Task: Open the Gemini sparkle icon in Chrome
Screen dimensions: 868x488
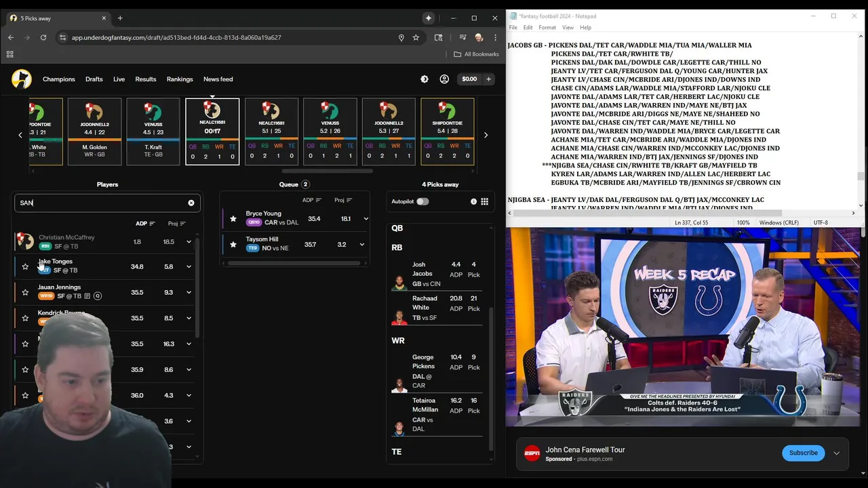Action: click(x=429, y=18)
